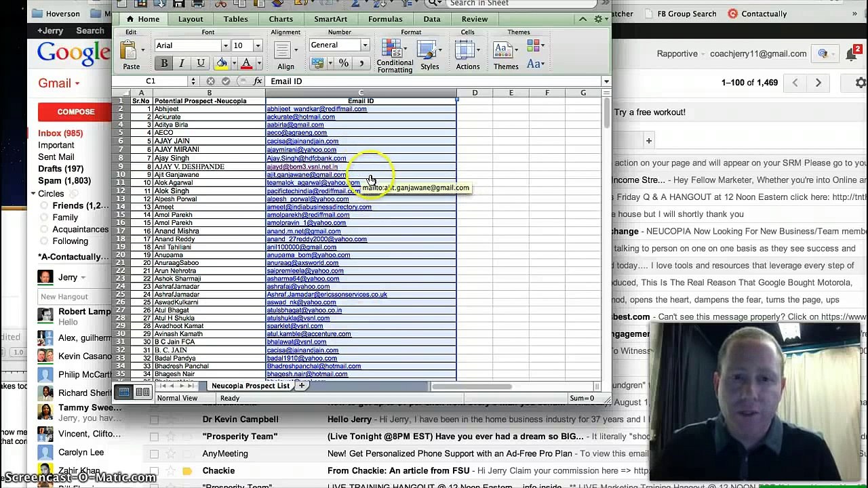Click the Name Box showing C1
This screenshot has height=488, width=868.
[151, 81]
